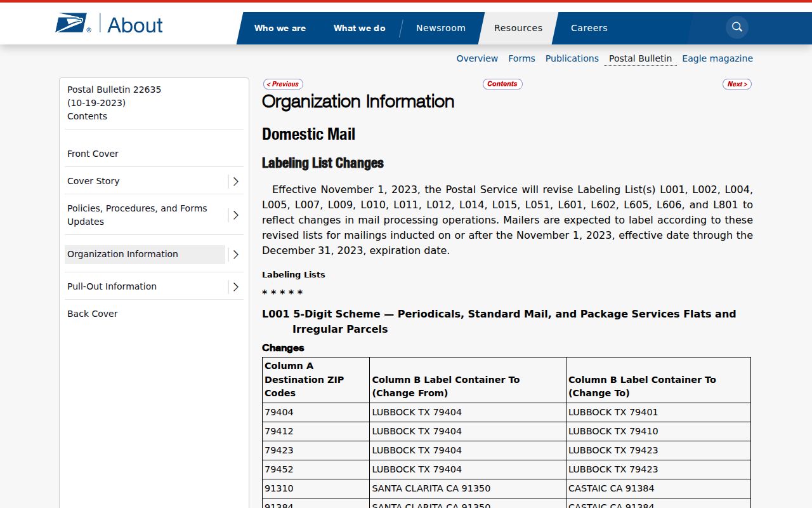Click the CASTAIC CA 91384 cell in row 91310
The image size is (812, 508).
click(658, 488)
